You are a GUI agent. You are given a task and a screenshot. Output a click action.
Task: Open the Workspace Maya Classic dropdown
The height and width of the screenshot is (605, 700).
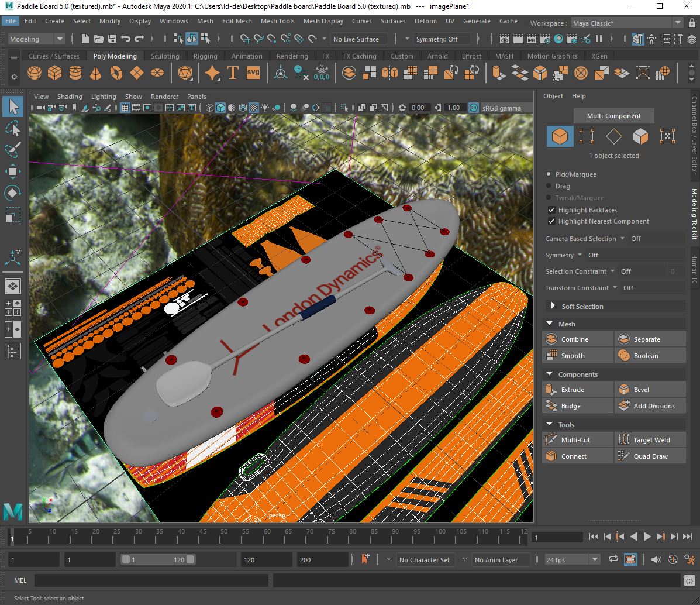[627, 23]
